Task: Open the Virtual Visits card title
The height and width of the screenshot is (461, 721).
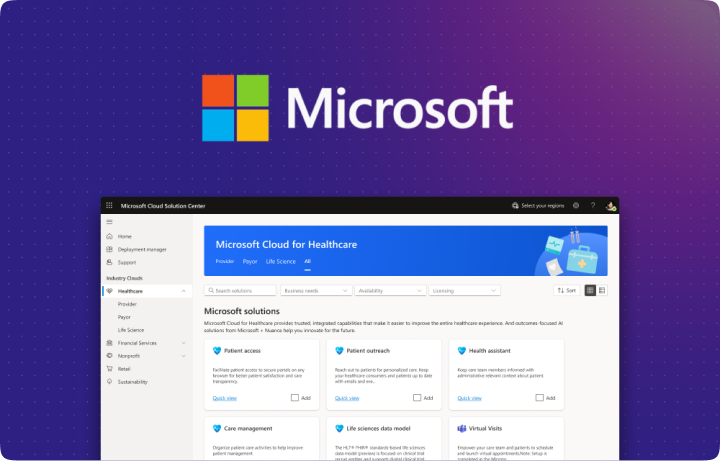Action: click(485, 428)
